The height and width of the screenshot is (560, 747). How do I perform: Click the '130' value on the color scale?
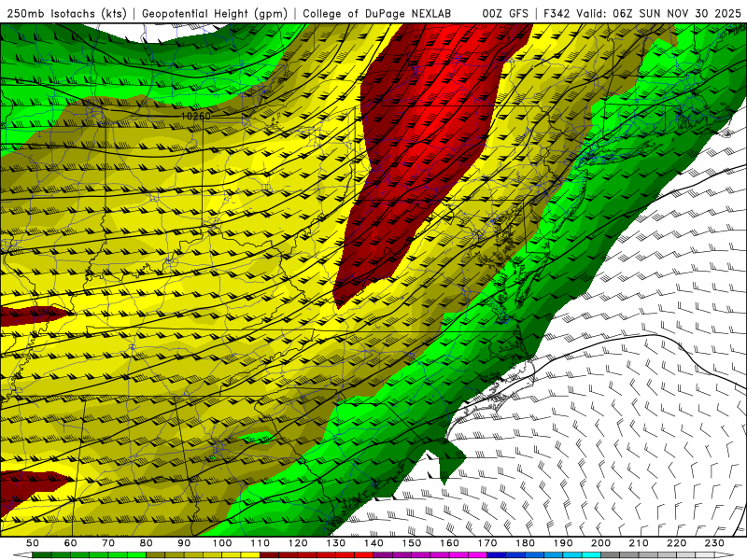tap(335, 543)
